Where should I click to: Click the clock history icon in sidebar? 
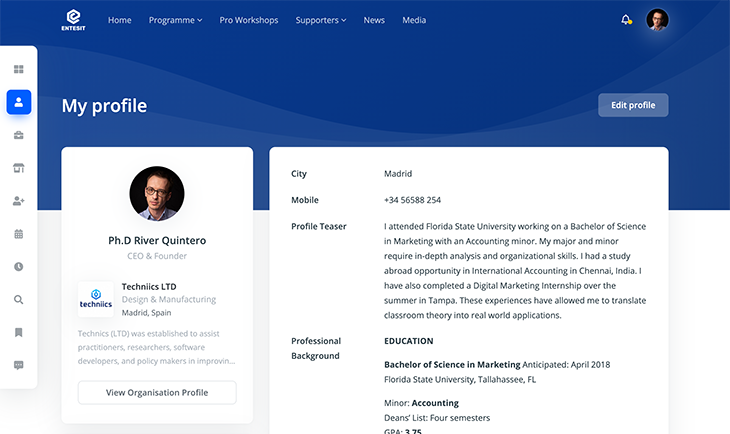19,267
